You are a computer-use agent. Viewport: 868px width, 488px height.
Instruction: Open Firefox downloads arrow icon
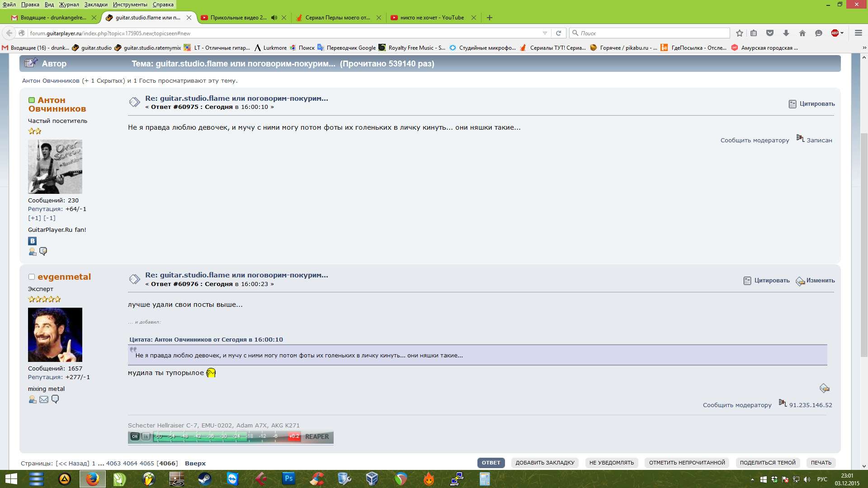click(786, 33)
